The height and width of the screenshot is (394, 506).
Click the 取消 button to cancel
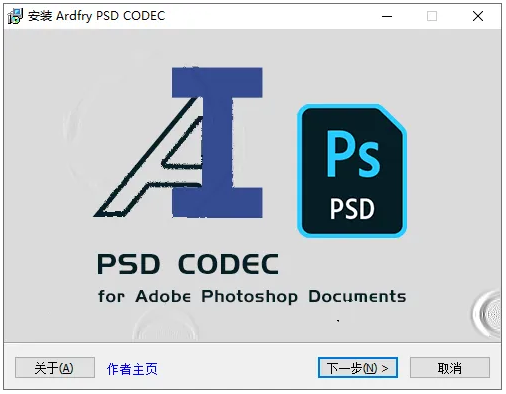coord(450,368)
